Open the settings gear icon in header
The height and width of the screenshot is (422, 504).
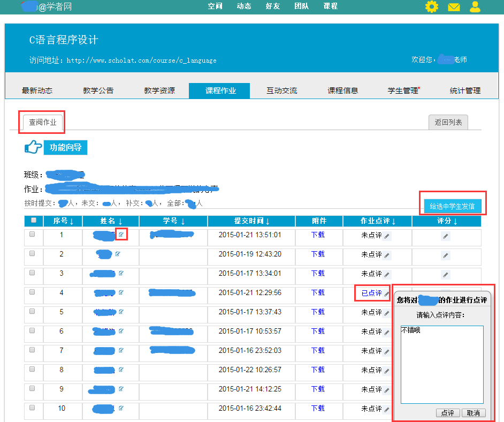point(431,7)
